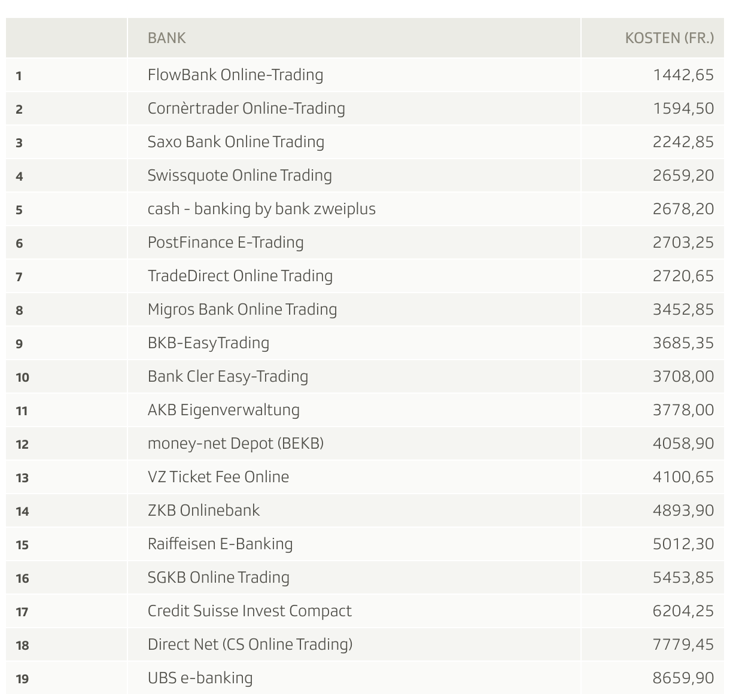The height and width of the screenshot is (700, 730).
Task: Click money-net Depot (BEKB) entry
Action: click(236, 443)
